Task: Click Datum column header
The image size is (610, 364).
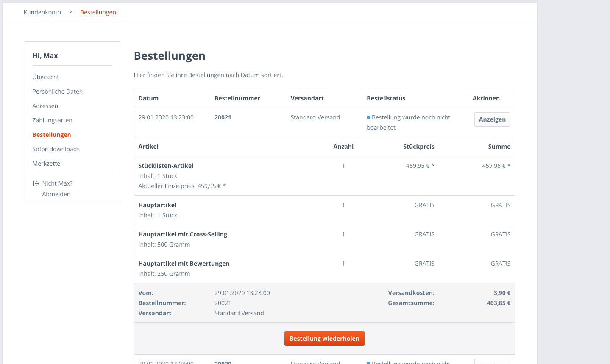Action: click(148, 98)
